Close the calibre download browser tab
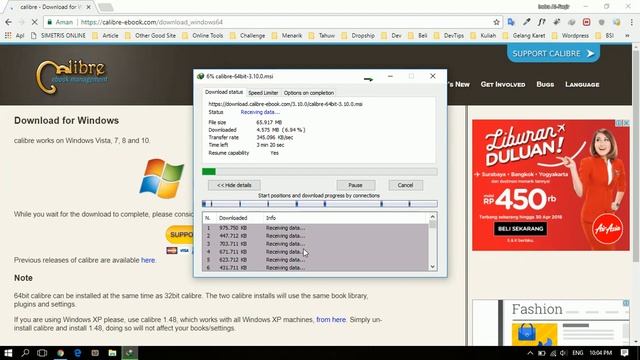 tap(89, 7)
